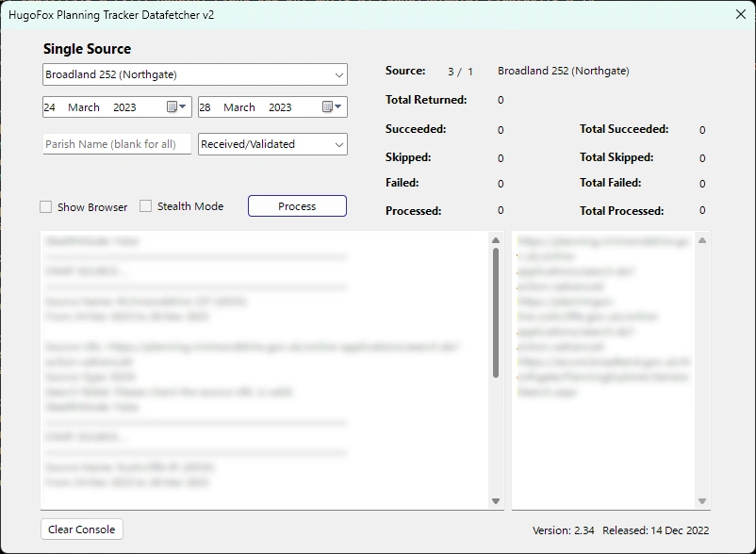Click the version 2.34 text
Image resolution: width=756 pixels, height=554 pixels.
click(563, 530)
